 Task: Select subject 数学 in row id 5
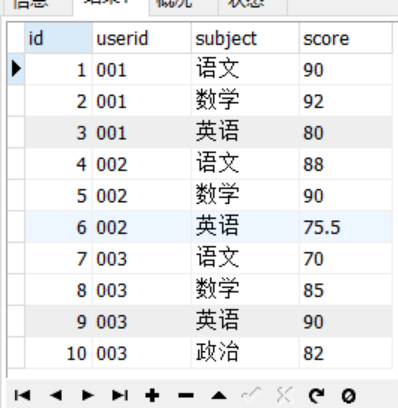tap(245, 195)
